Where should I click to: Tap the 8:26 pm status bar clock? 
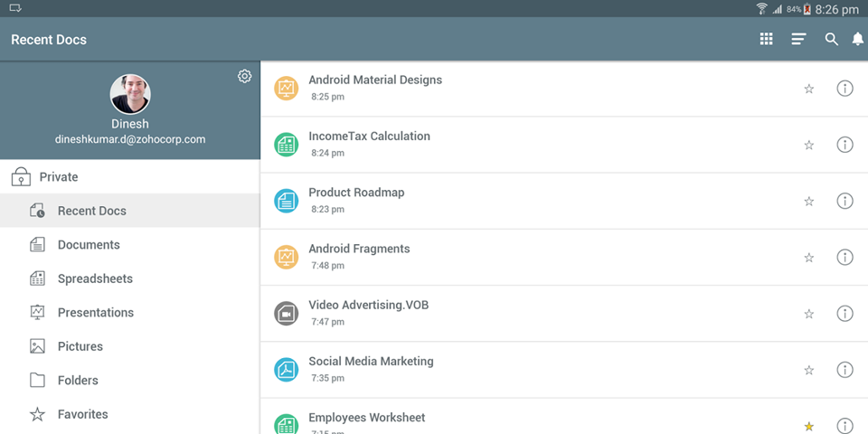click(837, 9)
